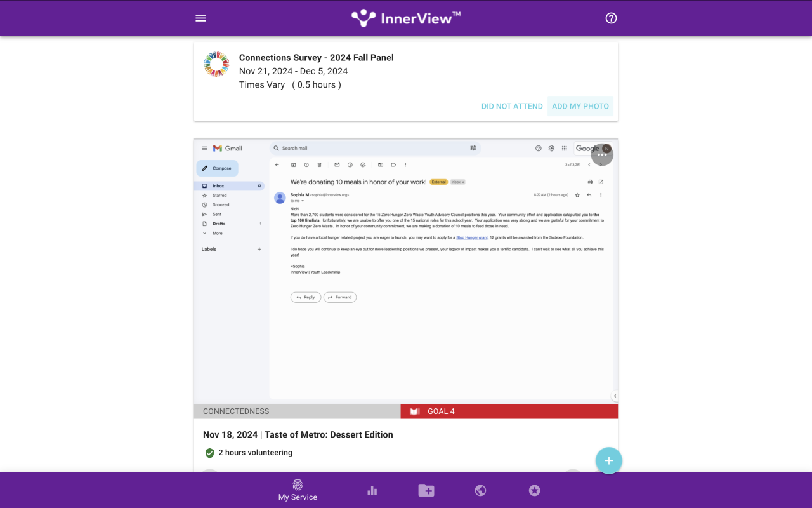Screen dimensions: 812x508
Task: Click the Connections Survey - 2024 Fall Panel title
Action: click(317, 58)
